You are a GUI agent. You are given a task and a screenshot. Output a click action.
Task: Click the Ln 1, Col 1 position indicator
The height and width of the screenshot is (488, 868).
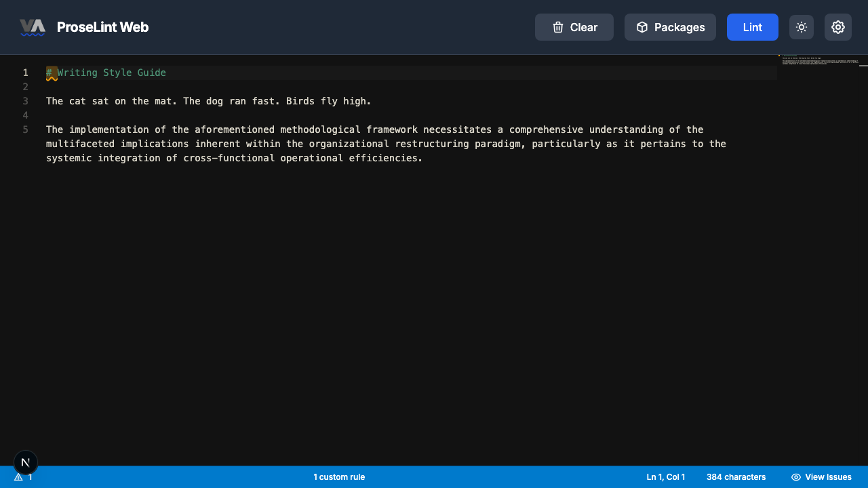pyautogui.click(x=665, y=476)
